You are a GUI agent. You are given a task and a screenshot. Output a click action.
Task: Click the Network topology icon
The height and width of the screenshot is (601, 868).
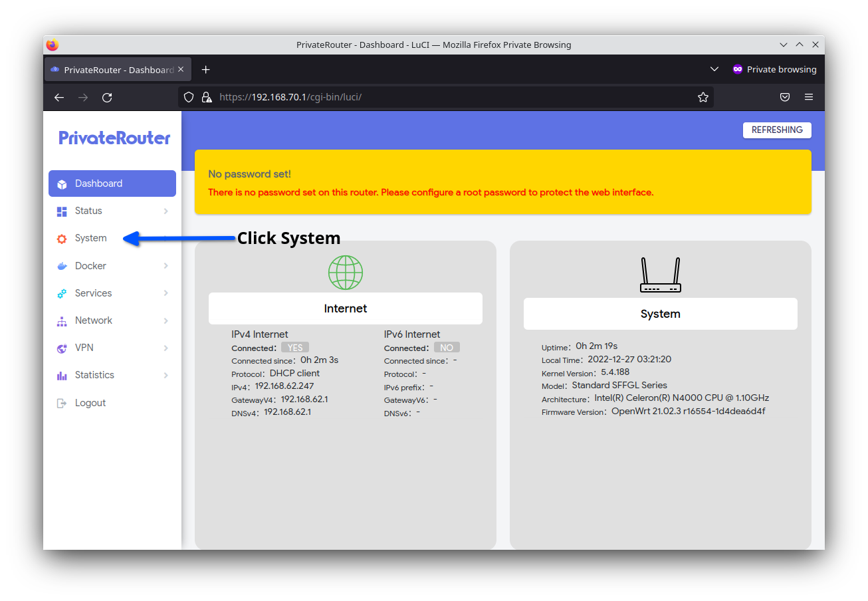point(62,321)
